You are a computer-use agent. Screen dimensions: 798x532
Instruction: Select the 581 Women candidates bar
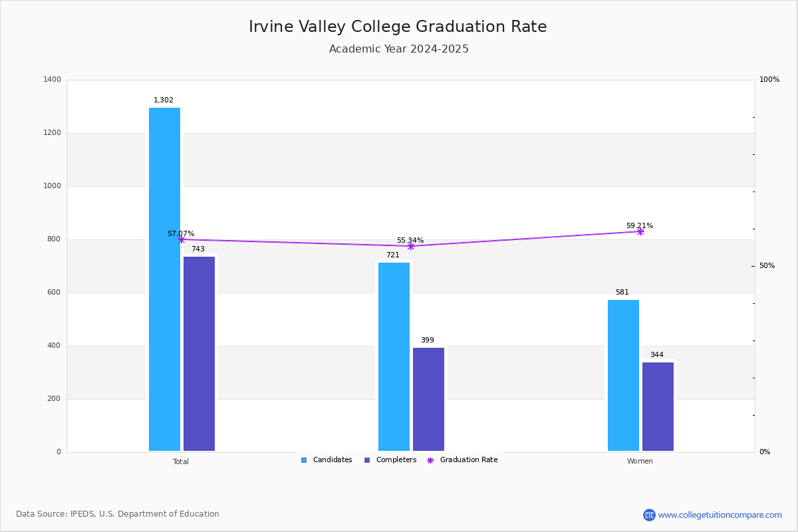623,375
